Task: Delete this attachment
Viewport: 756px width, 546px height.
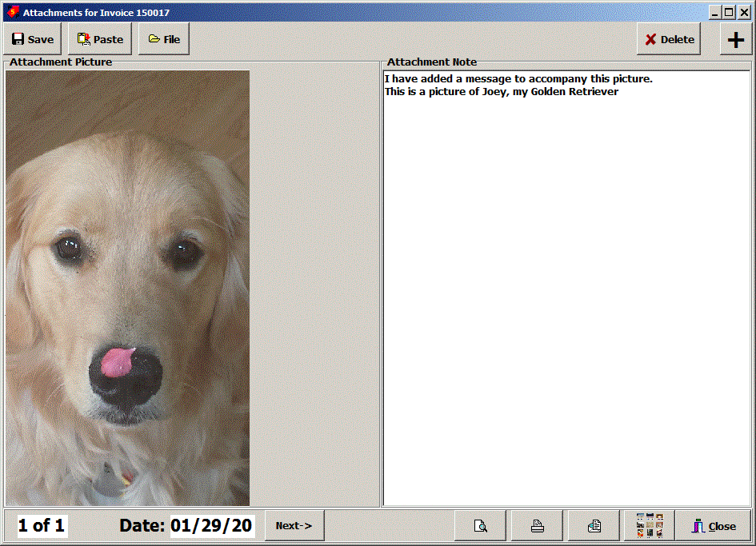Action: pos(669,39)
